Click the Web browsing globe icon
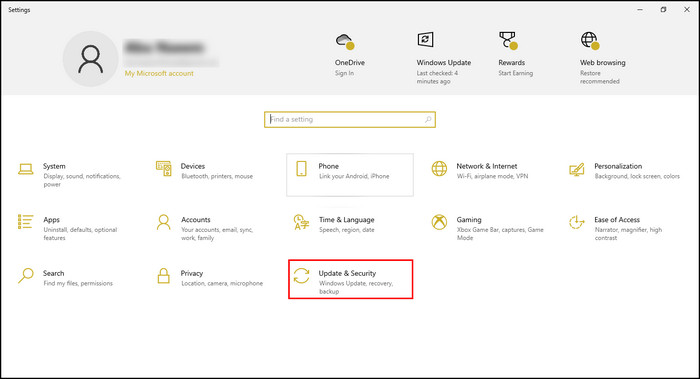 pos(590,41)
